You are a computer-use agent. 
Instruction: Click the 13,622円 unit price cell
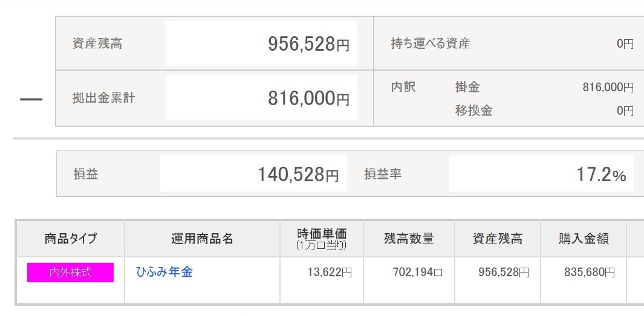click(329, 272)
